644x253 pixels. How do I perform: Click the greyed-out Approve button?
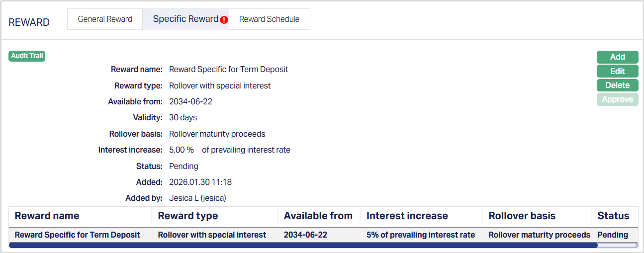(617, 99)
